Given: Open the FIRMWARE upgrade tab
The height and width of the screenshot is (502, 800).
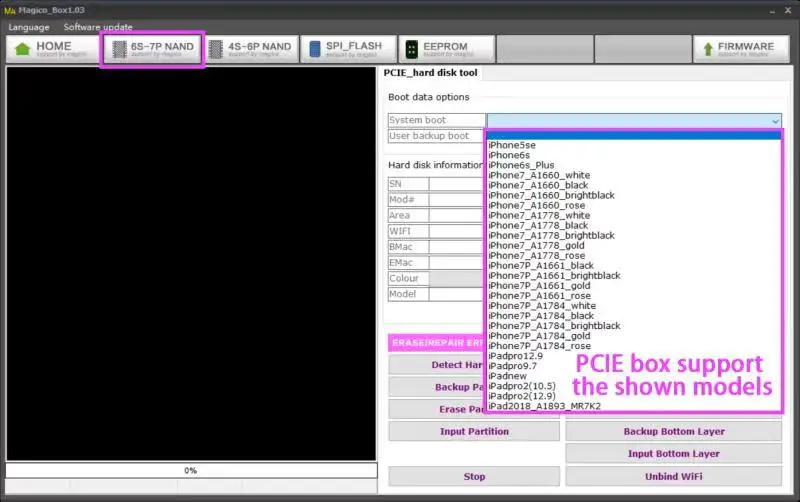Looking at the screenshot, I should coord(741,49).
